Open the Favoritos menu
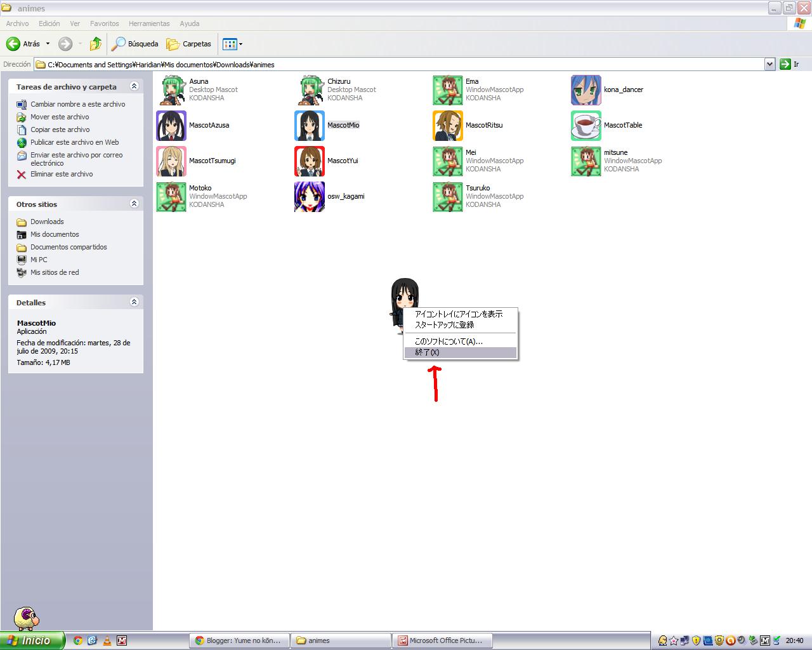Viewport: 812px width, 650px height. coord(105,23)
